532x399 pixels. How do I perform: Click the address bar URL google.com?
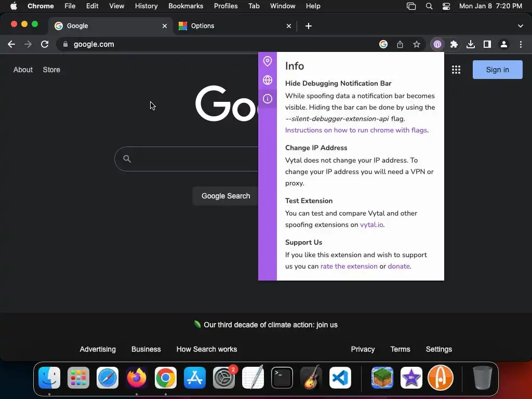tap(94, 45)
